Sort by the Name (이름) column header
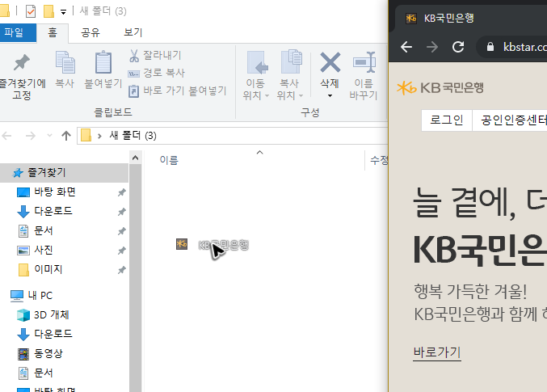 coord(169,160)
